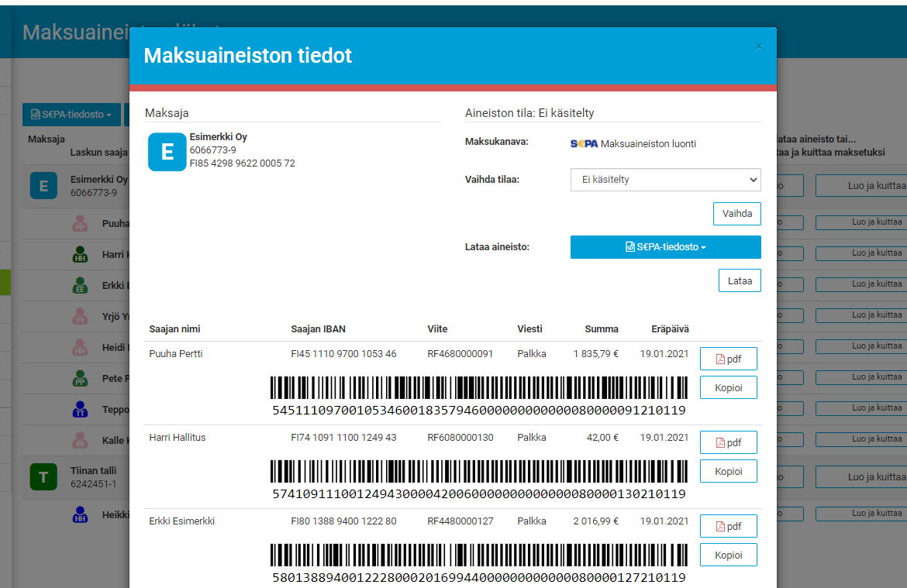Click top Luo ja kuittaa button for Esimerkki Oy
The height and width of the screenshot is (588, 907).
(860, 186)
